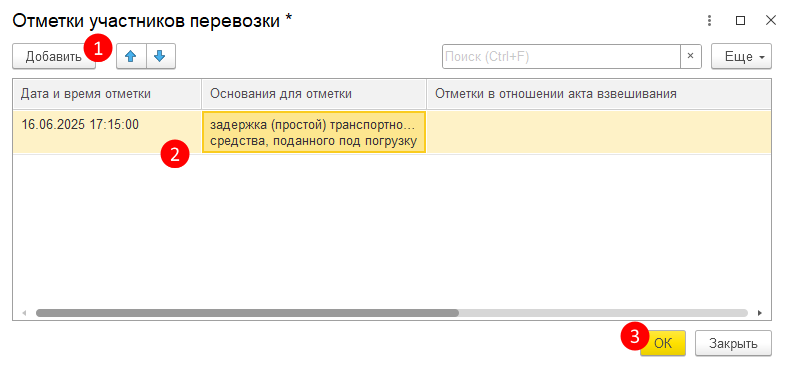Click the Добавить button
Screen dimensions: 790x369
[x=53, y=56]
